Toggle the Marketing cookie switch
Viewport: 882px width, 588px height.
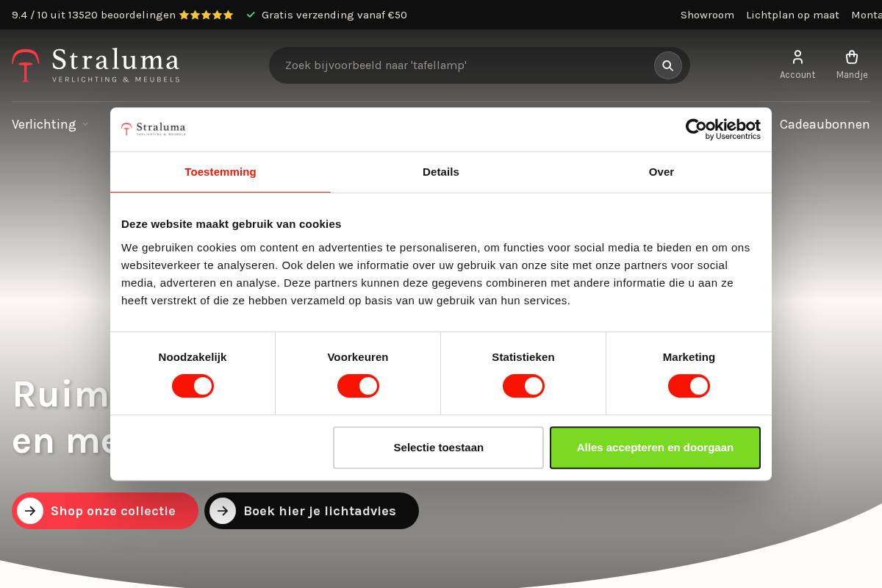[x=689, y=386]
